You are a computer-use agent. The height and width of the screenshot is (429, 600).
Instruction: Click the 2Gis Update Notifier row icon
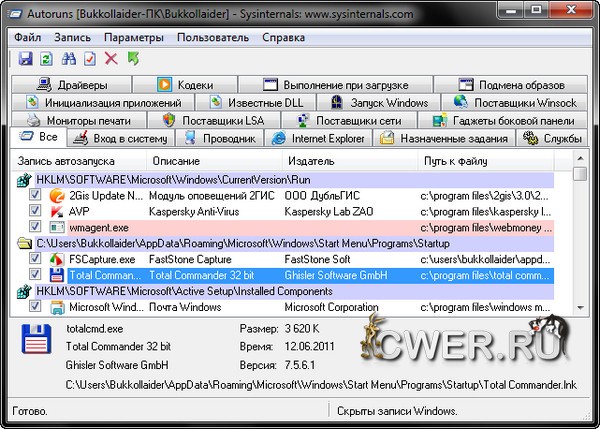click(x=57, y=196)
